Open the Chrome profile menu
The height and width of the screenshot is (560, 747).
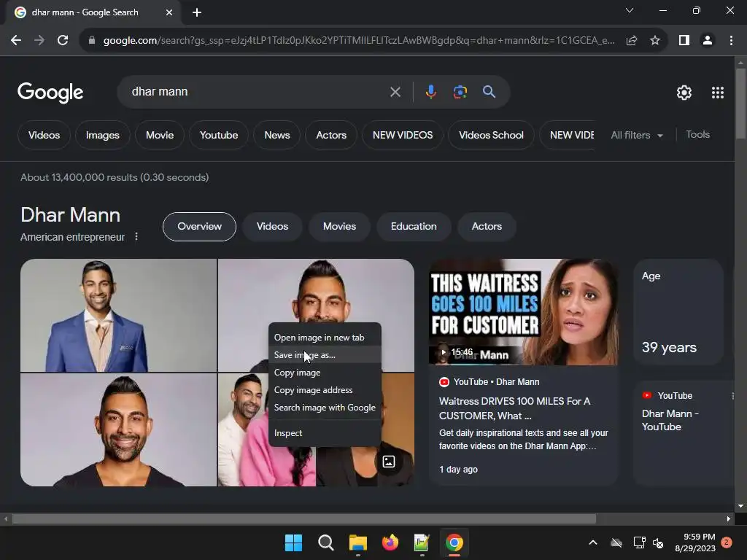708,41
